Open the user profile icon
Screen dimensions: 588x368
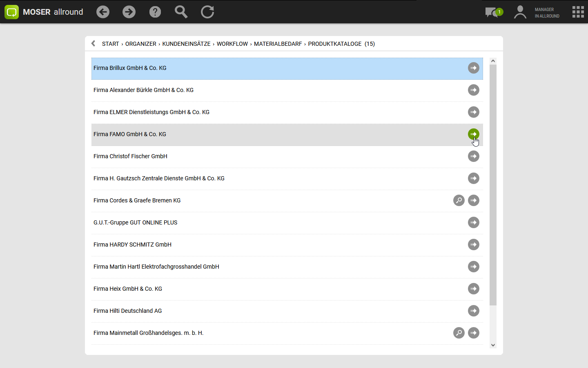520,12
